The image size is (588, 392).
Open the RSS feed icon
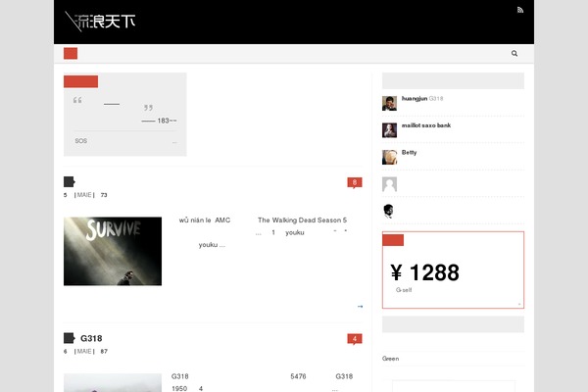click(520, 10)
